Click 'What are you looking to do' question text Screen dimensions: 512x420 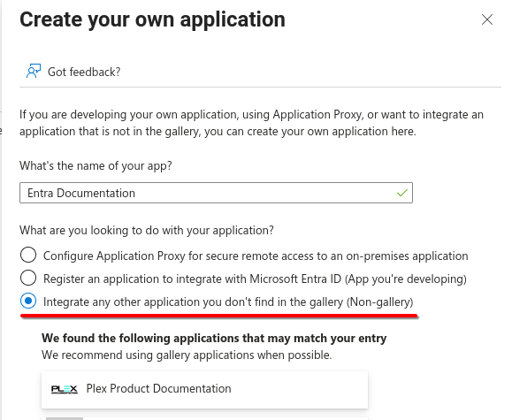147,231
